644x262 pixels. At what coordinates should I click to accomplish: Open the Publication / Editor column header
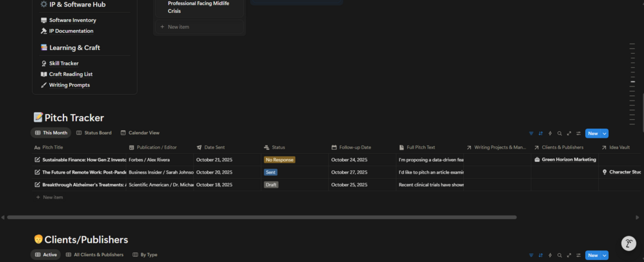160,147
